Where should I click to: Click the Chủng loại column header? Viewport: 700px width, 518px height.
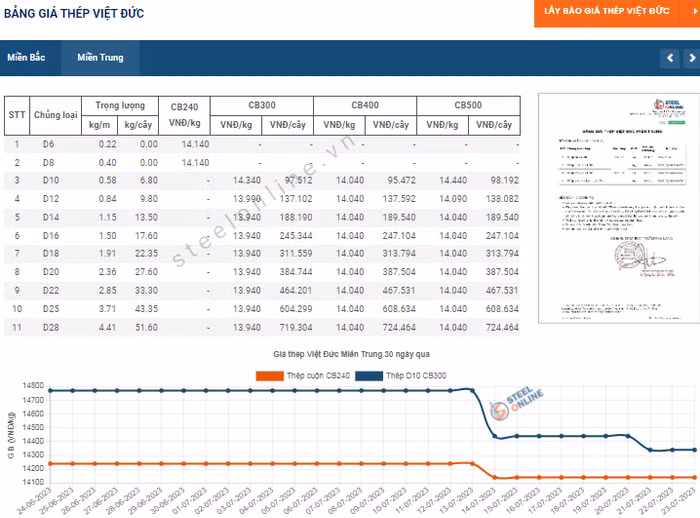56,115
